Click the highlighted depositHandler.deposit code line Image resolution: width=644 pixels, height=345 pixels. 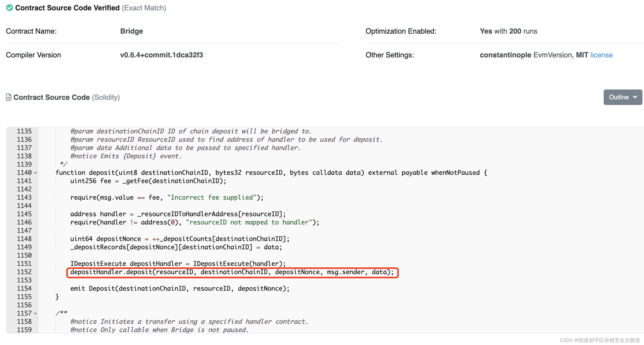point(232,272)
